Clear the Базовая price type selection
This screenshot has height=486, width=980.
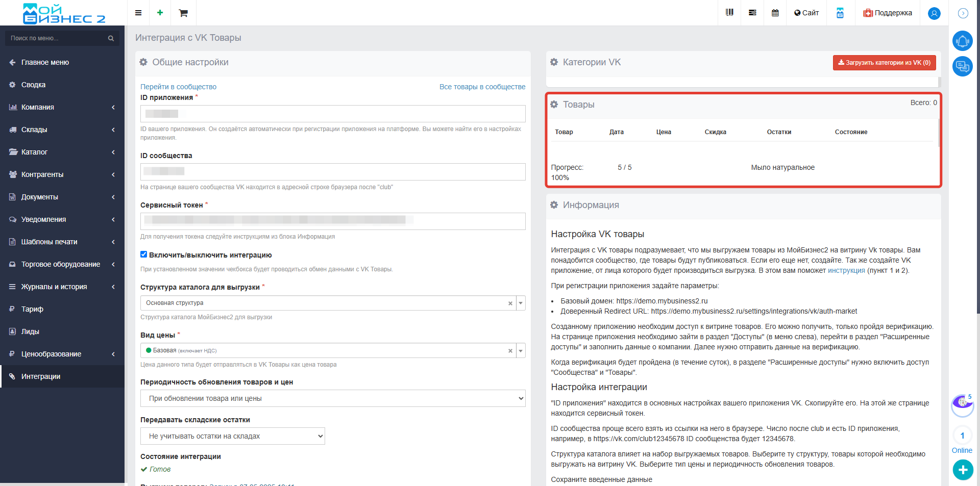[x=510, y=351]
